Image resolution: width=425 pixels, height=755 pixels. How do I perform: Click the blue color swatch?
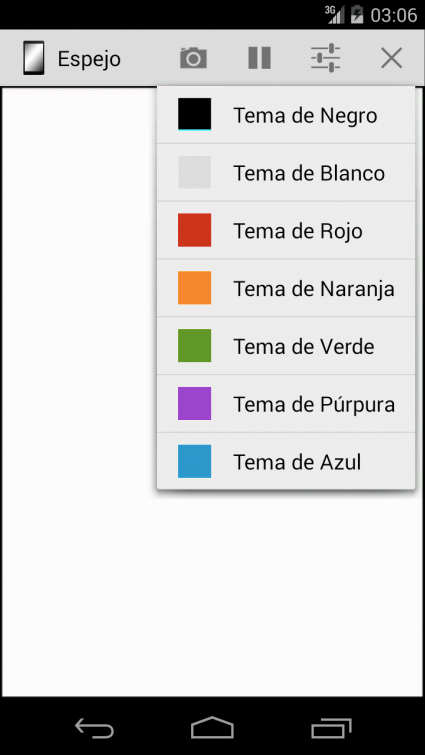point(194,461)
